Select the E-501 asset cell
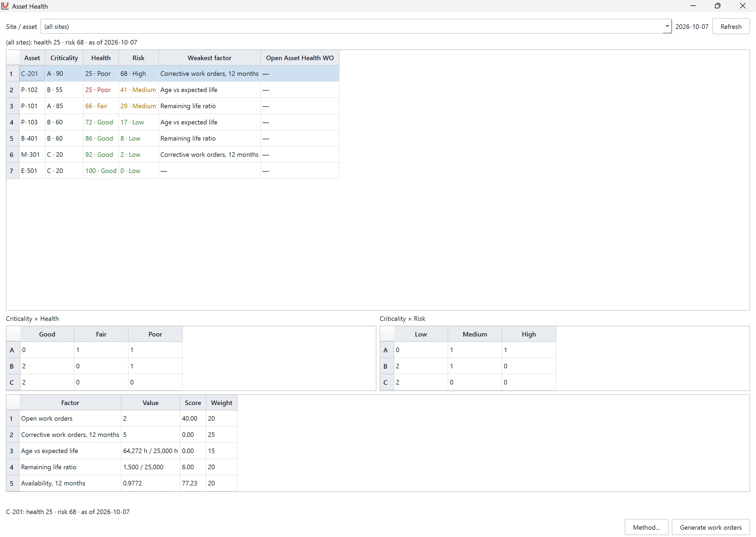 pos(32,171)
